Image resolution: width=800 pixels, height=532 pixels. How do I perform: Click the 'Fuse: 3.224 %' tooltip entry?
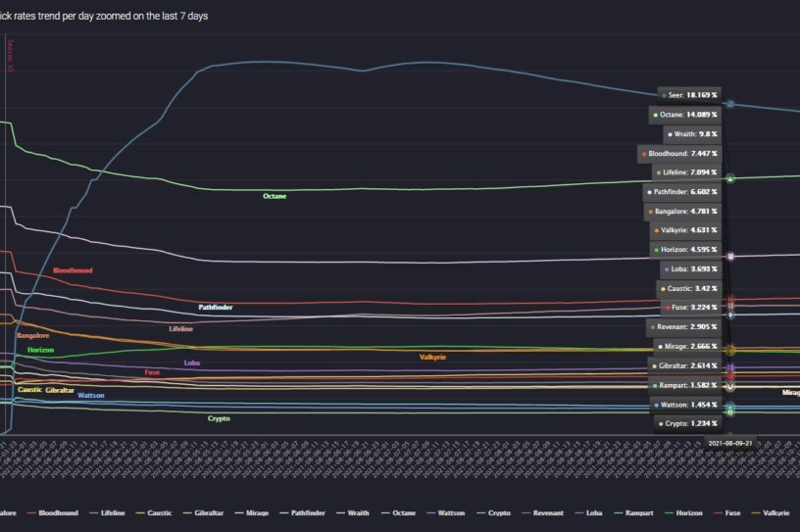[691, 308]
